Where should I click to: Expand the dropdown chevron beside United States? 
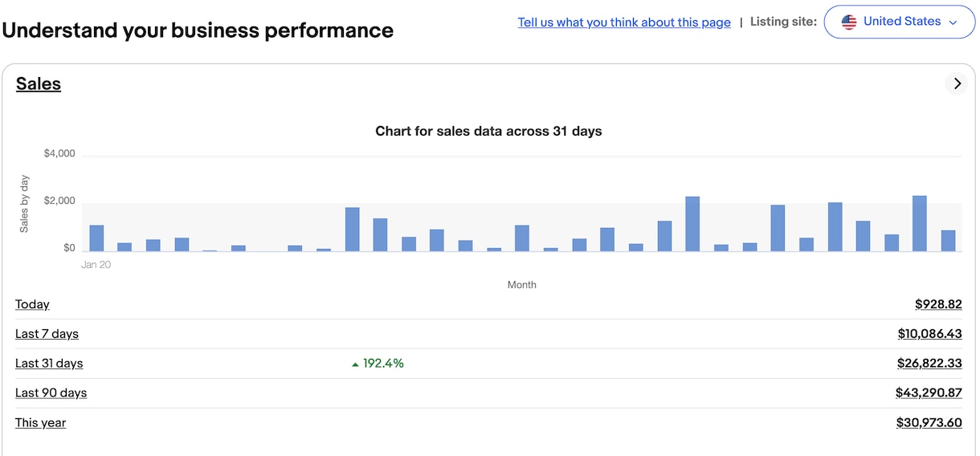pyautogui.click(x=953, y=22)
